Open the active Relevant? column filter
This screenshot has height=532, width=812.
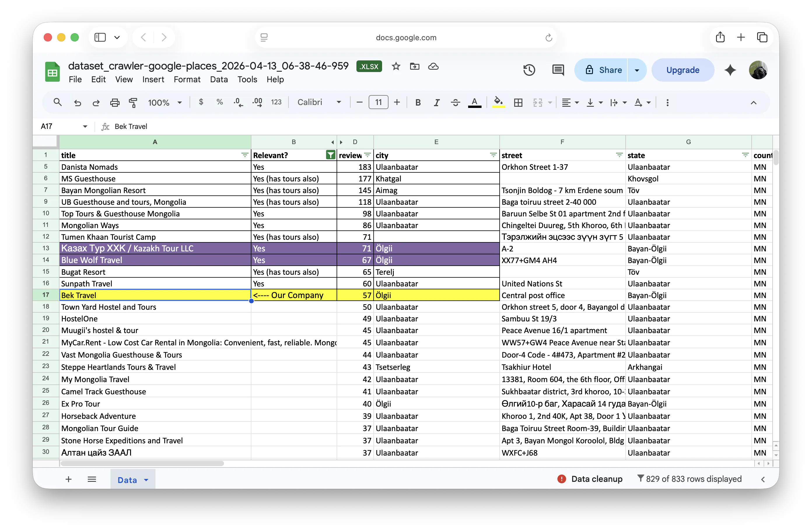tap(330, 155)
